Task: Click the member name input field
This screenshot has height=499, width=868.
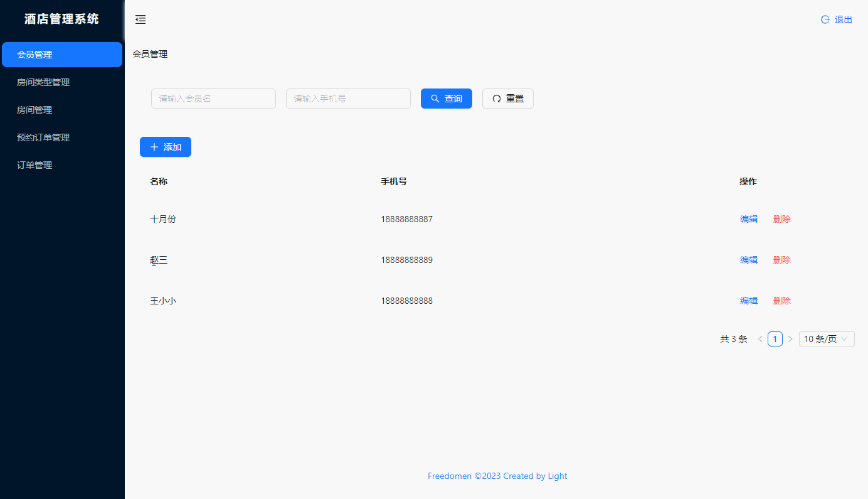Action: (x=213, y=99)
